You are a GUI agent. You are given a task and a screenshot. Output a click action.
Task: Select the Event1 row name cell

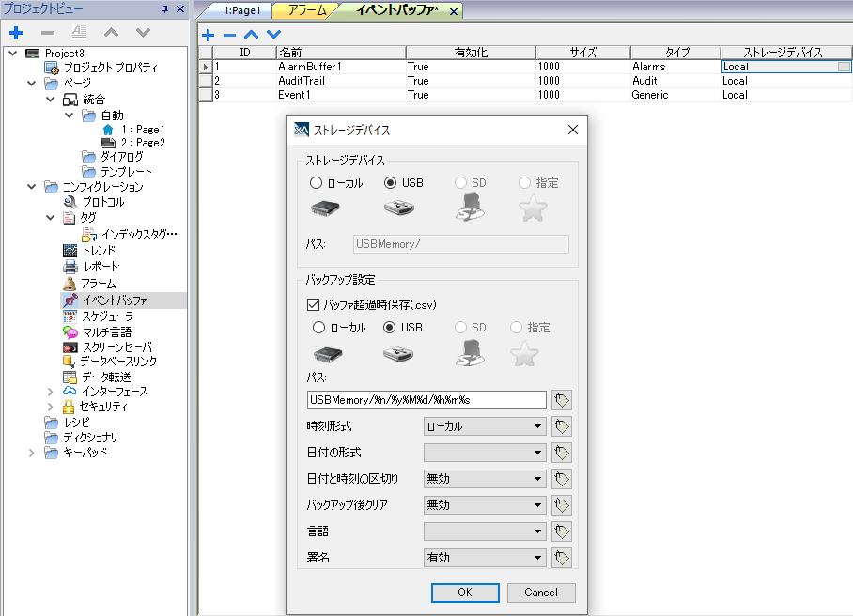coord(341,95)
